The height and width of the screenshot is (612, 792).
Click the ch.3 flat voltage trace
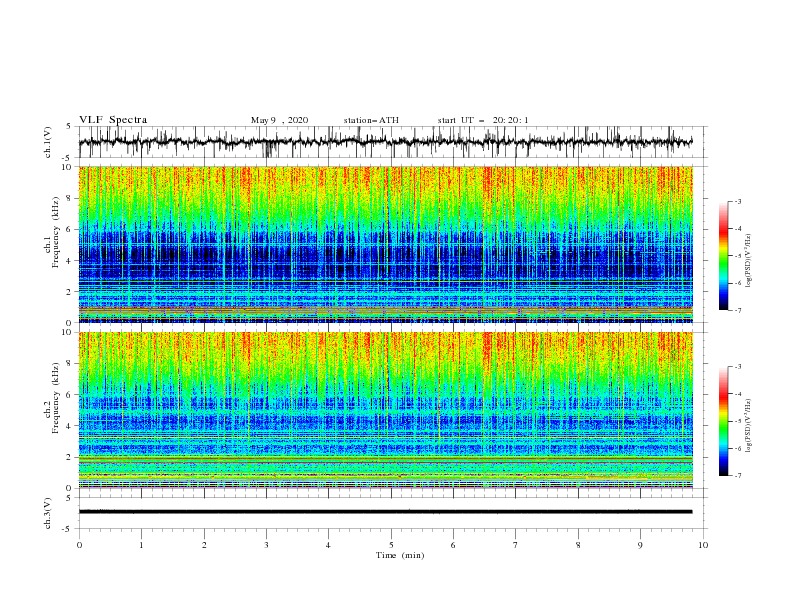click(385, 512)
